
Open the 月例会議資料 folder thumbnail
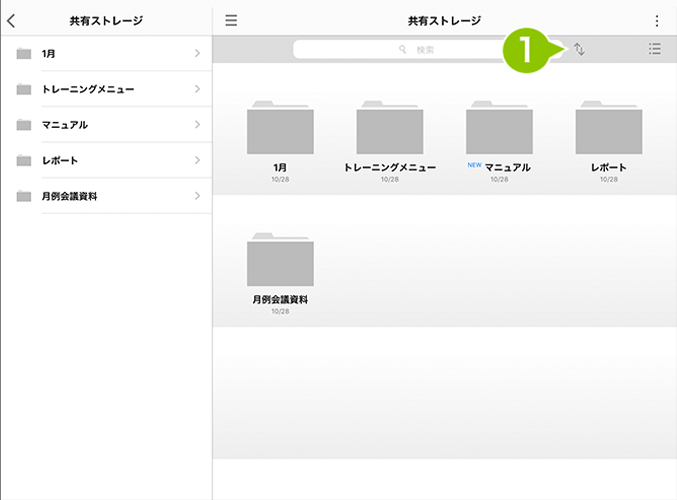pyautogui.click(x=280, y=259)
